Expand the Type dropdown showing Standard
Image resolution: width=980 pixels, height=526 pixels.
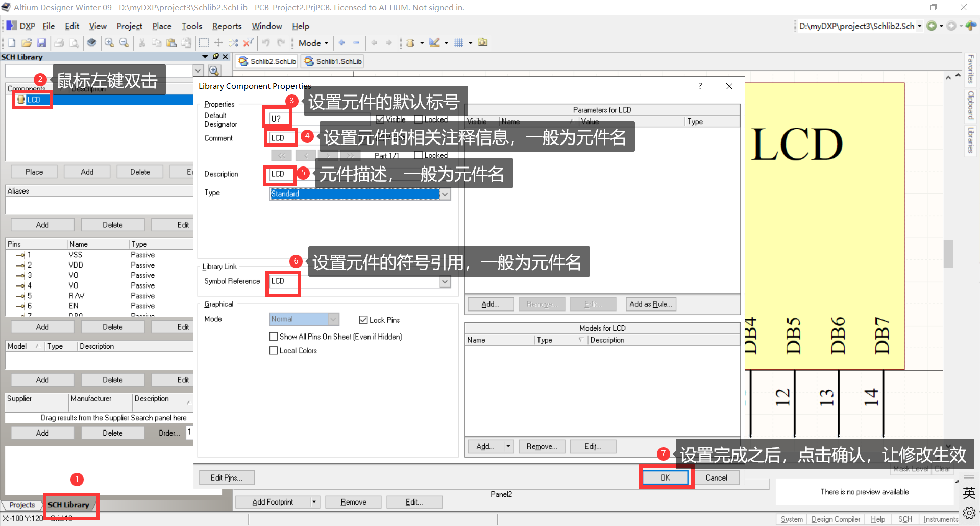(x=445, y=194)
